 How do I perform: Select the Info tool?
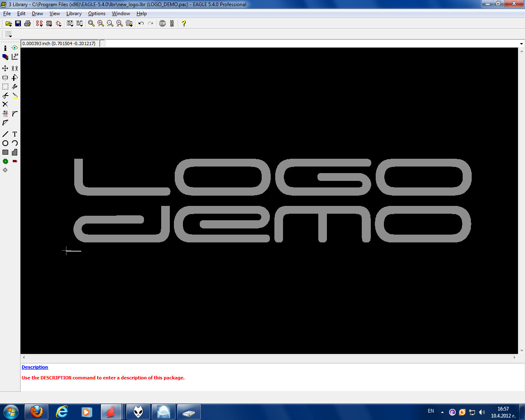[5, 48]
